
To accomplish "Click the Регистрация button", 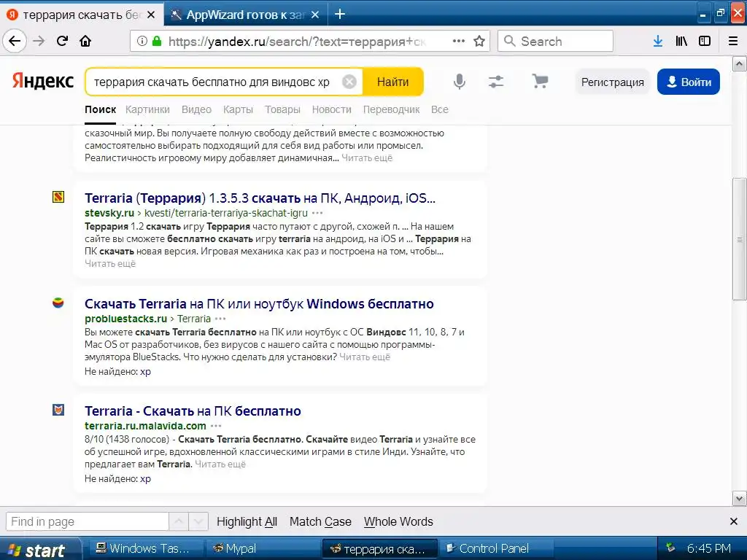I will tap(612, 82).
